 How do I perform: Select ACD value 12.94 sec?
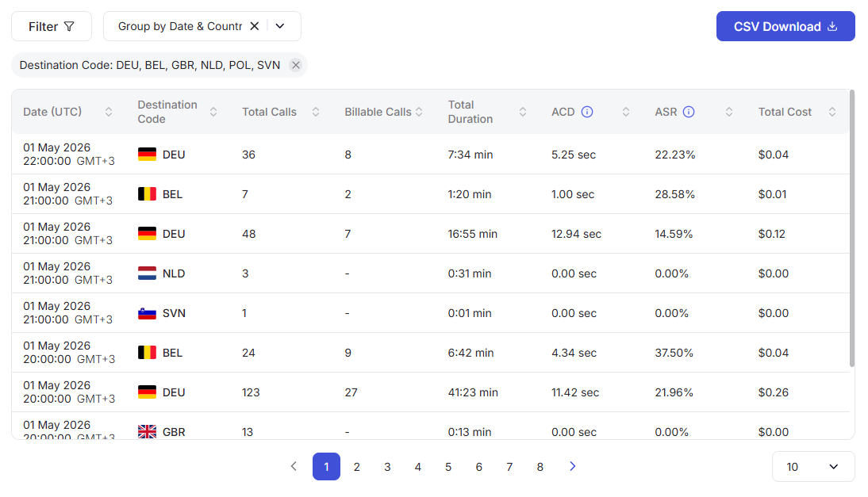pos(576,234)
